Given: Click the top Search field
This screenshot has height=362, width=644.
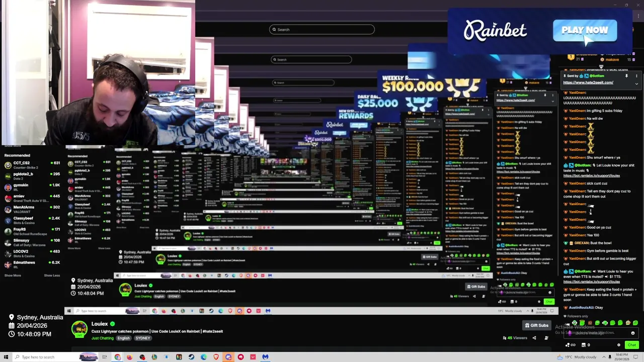Looking at the screenshot, I should pyautogui.click(x=322, y=30).
